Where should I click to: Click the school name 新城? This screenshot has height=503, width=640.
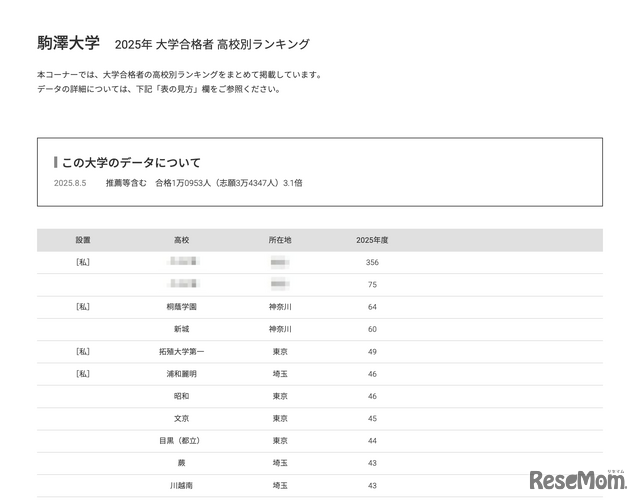click(x=182, y=329)
